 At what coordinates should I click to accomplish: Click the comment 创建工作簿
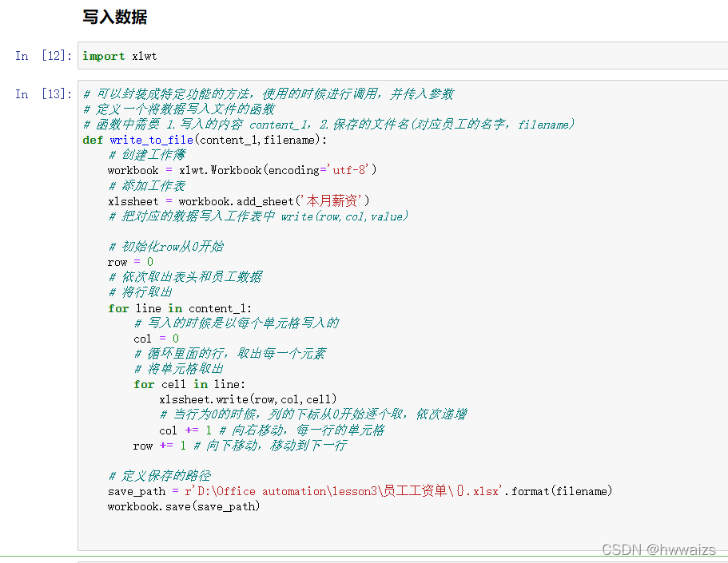click(x=147, y=155)
